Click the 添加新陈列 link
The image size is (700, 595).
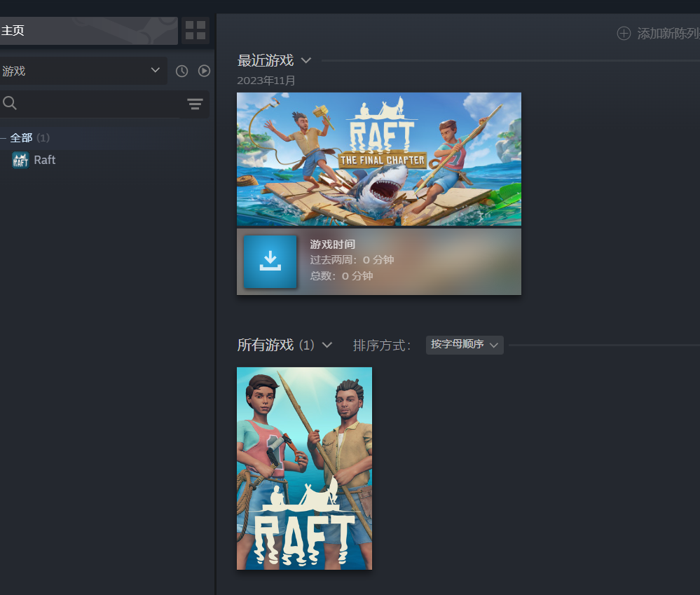[x=668, y=34]
